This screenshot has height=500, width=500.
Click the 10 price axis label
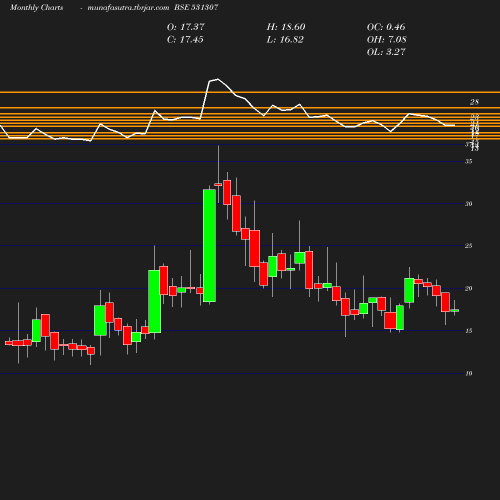(x=469, y=374)
